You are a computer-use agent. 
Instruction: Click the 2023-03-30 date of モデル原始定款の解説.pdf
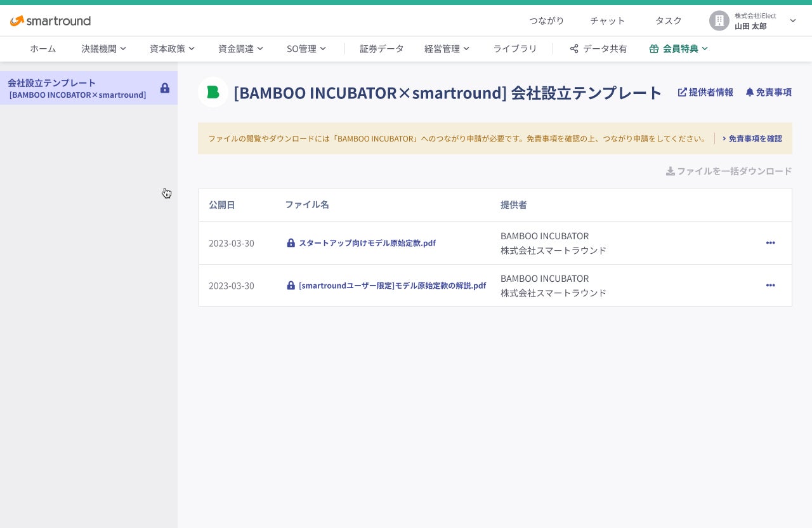pos(232,286)
